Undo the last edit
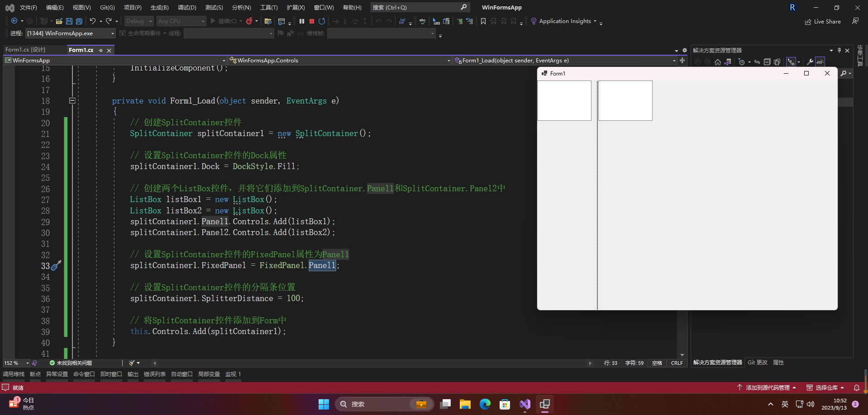Screen dimensions: 868x415 coord(92,21)
